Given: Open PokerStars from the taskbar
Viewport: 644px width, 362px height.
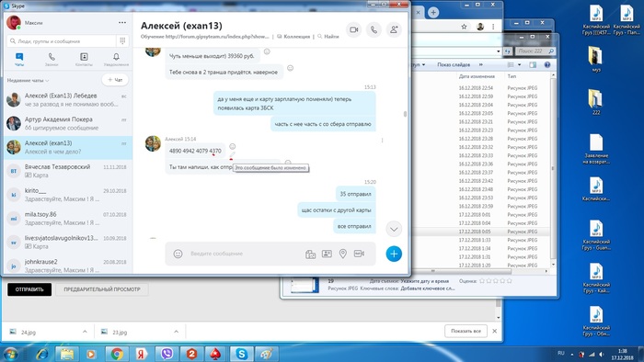Looking at the screenshot, I should click(x=216, y=354).
